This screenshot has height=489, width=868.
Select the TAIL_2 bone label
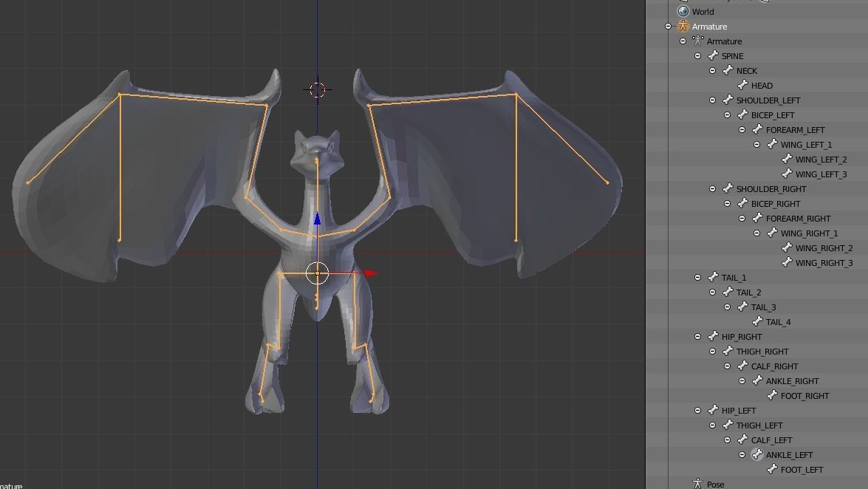(x=748, y=293)
